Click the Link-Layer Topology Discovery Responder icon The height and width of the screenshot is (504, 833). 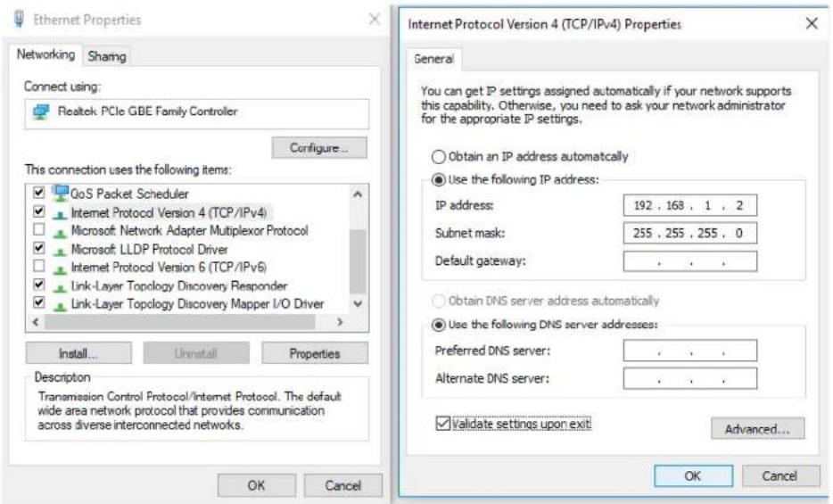(60, 286)
